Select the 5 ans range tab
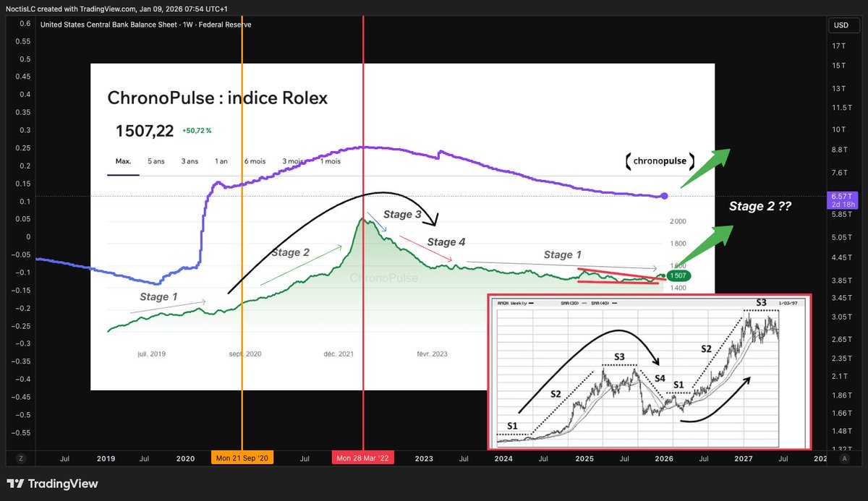The height and width of the screenshot is (501, 868). click(157, 161)
